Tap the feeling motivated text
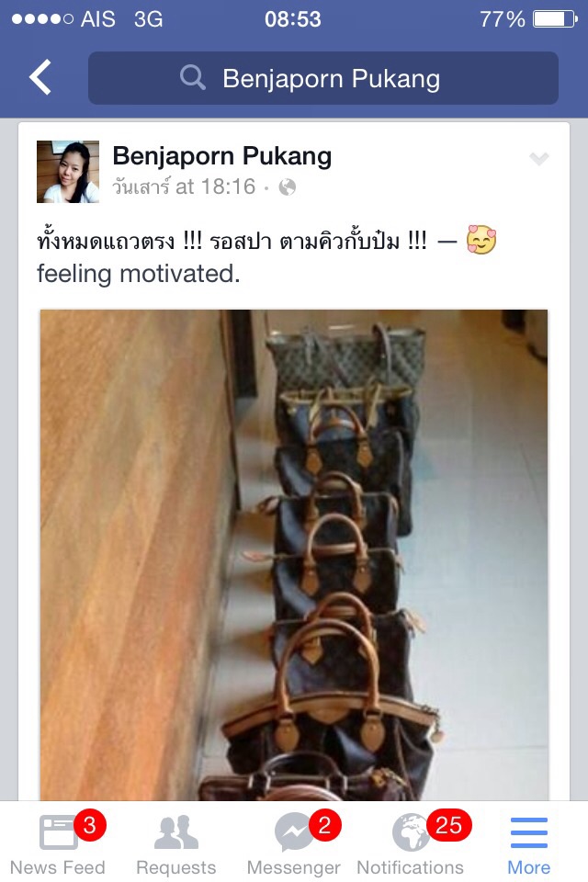588x882 pixels. click(139, 274)
